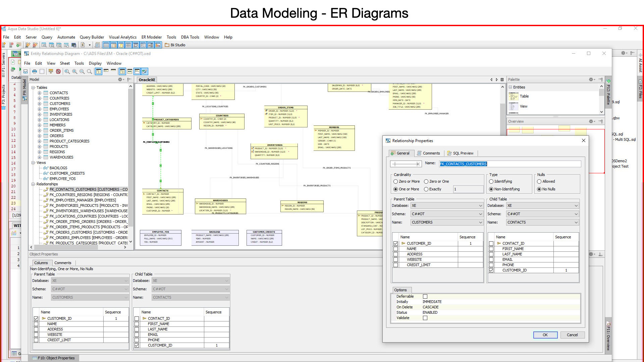Viewport: 644px width, 362px height.
Task: Click the Model panel settings gear icon
Action: pyautogui.click(x=120, y=79)
